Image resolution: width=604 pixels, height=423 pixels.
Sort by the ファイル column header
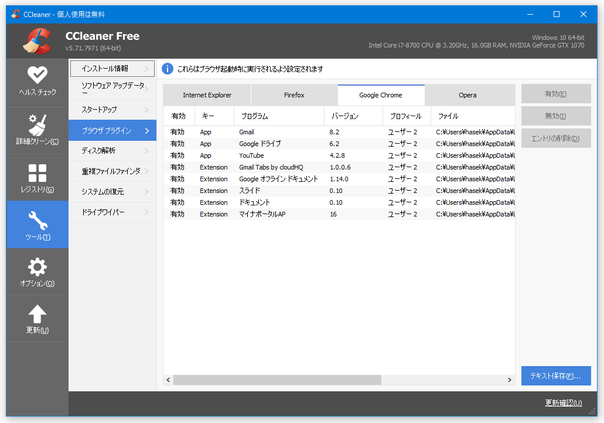[x=473, y=116]
